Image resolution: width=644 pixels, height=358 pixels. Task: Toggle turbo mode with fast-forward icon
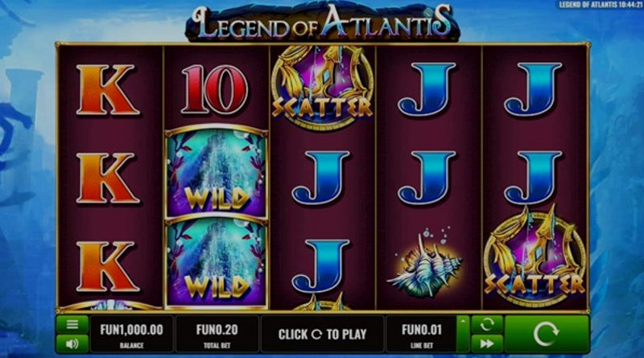click(x=487, y=344)
